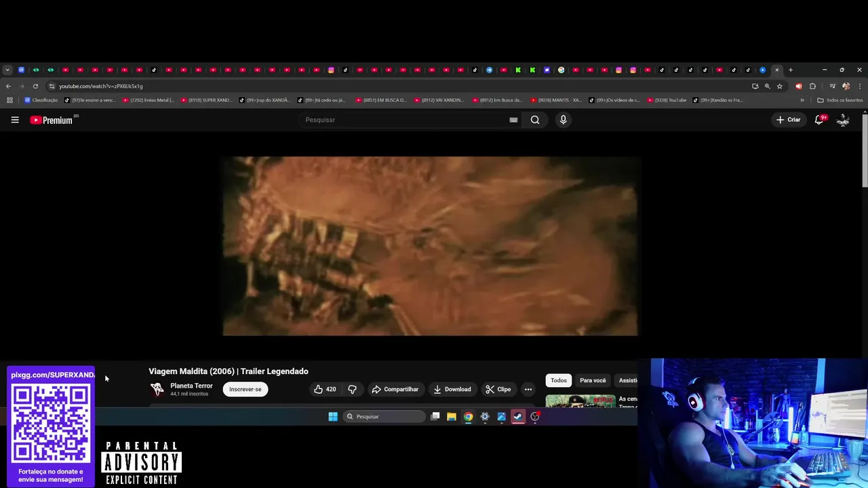Share the video via Compartilhar
The height and width of the screenshot is (488, 868).
click(395, 389)
